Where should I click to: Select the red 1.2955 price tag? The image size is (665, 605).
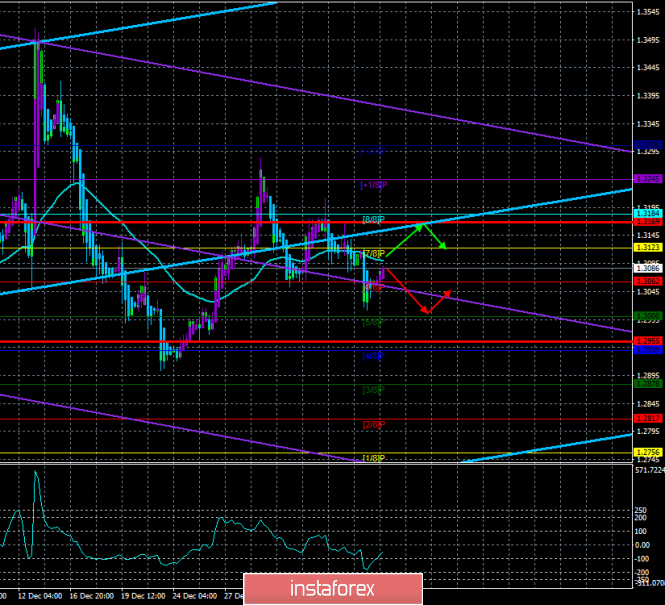click(648, 341)
